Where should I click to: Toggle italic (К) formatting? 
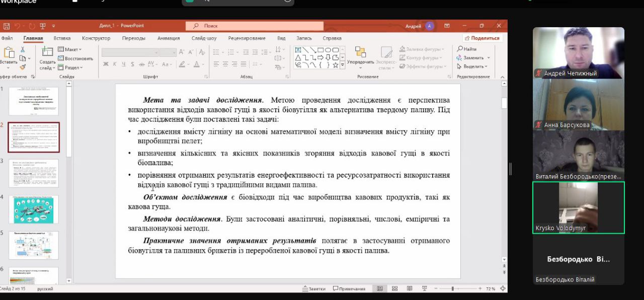[115, 64]
